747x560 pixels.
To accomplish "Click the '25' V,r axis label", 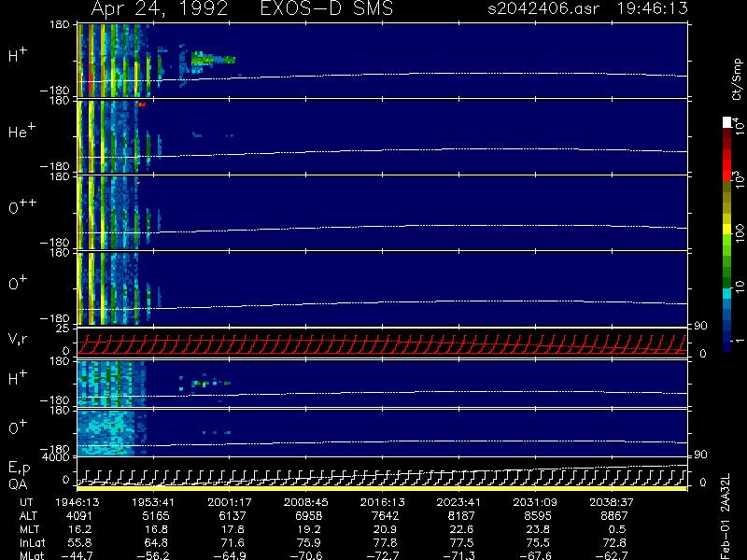I will [x=64, y=329].
